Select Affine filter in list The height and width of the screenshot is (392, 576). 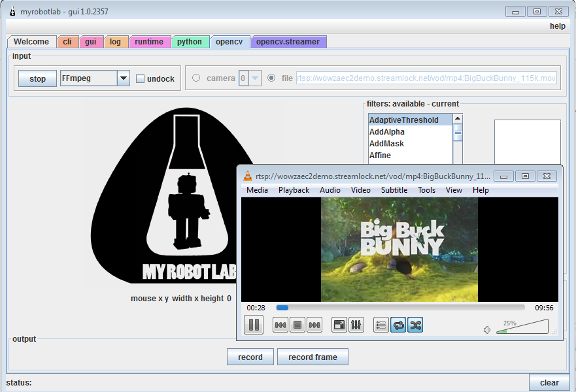click(411, 155)
